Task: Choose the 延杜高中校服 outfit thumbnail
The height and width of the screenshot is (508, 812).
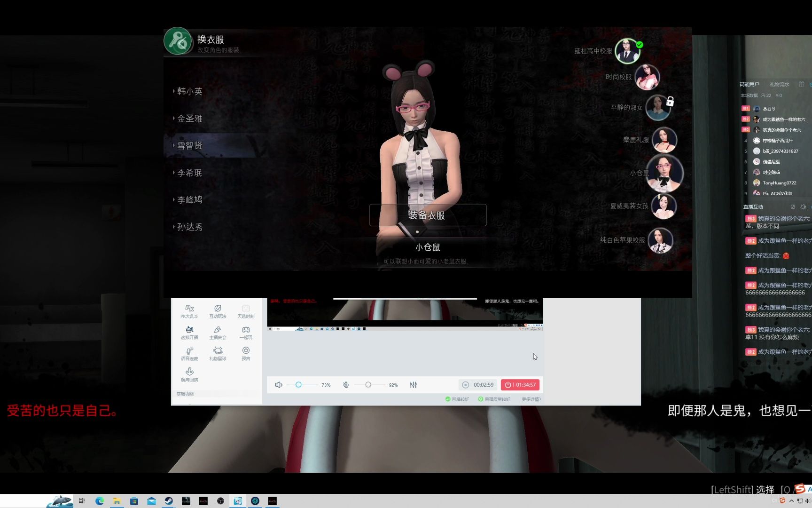Action: pos(628,51)
